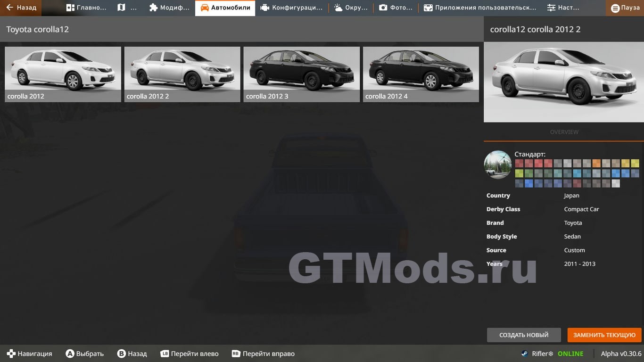The image size is (644, 362).
Task: Click the Country value Japan
Action: pos(572,196)
